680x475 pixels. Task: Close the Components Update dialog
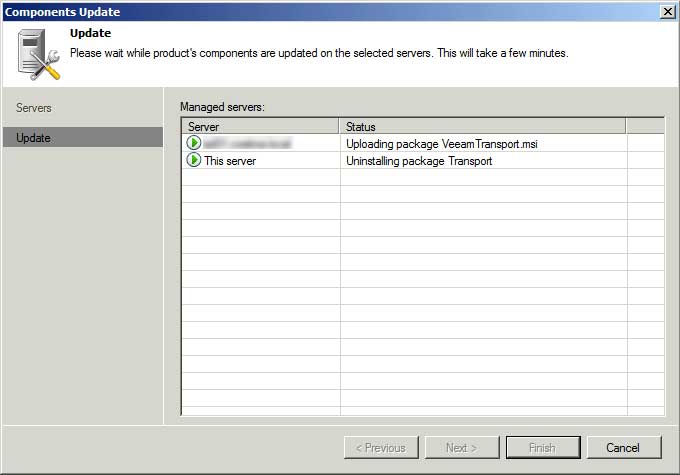668,12
